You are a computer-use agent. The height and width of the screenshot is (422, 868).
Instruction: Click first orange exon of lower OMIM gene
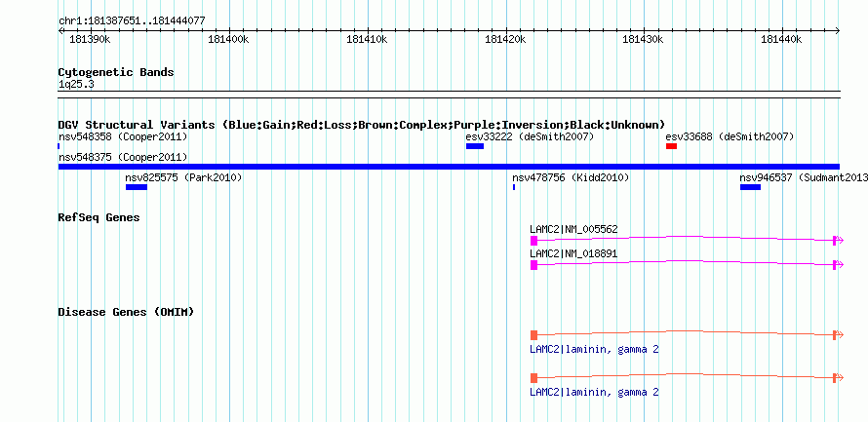(533, 378)
